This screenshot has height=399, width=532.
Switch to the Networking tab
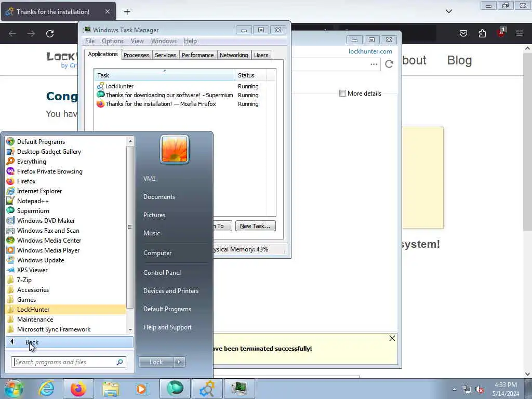click(234, 55)
